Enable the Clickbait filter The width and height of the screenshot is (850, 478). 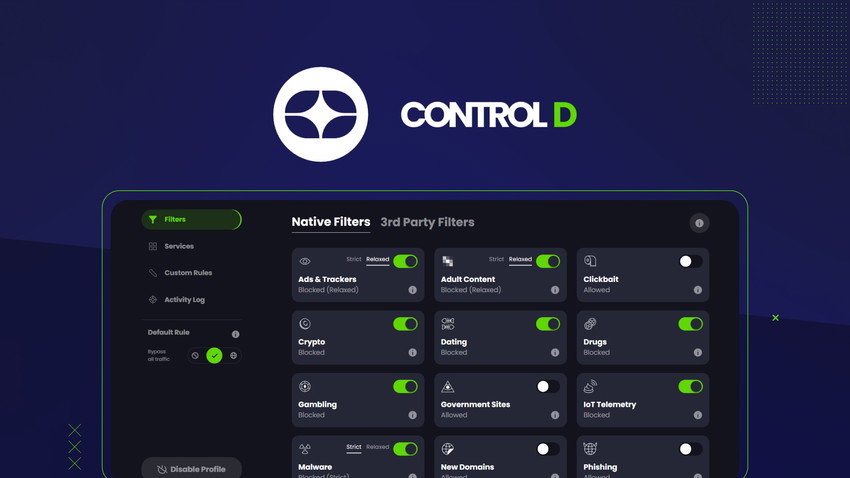coord(690,261)
